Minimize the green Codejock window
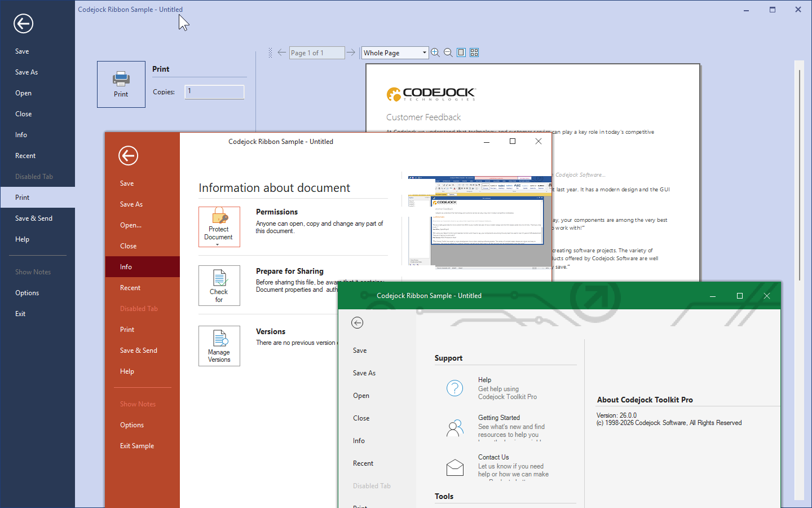The image size is (812, 508). click(x=713, y=296)
